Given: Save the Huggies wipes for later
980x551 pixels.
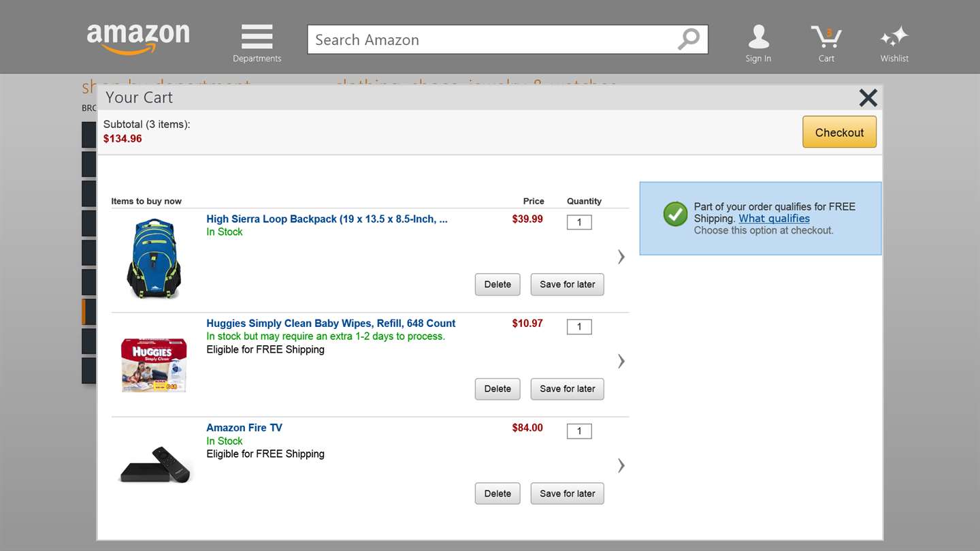Looking at the screenshot, I should 567,389.
